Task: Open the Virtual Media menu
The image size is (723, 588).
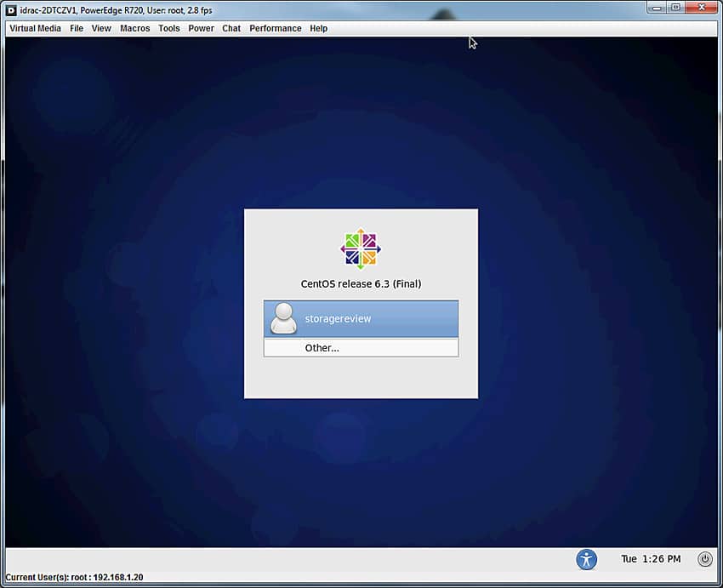Action: pyautogui.click(x=35, y=28)
